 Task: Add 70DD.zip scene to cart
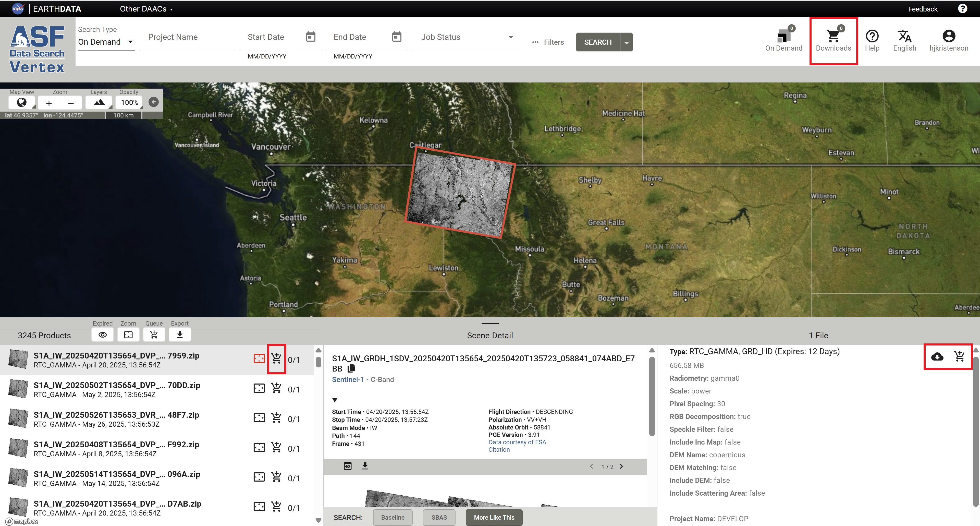pos(277,388)
